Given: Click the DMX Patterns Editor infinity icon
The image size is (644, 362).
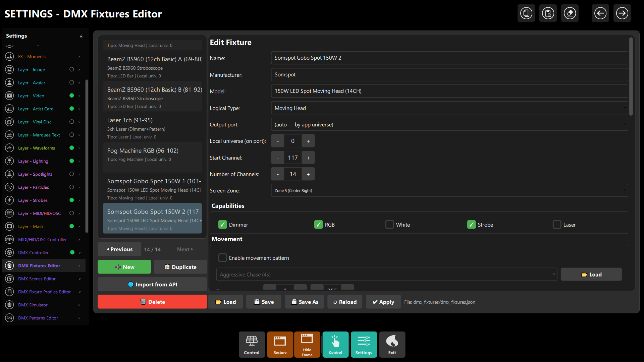Looking at the screenshot, I should tap(10, 318).
